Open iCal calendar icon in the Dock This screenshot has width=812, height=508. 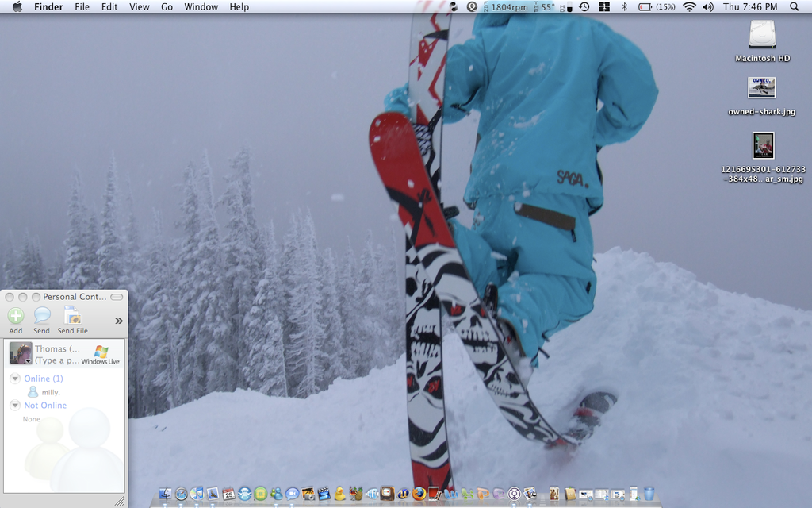(x=228, y=494)
